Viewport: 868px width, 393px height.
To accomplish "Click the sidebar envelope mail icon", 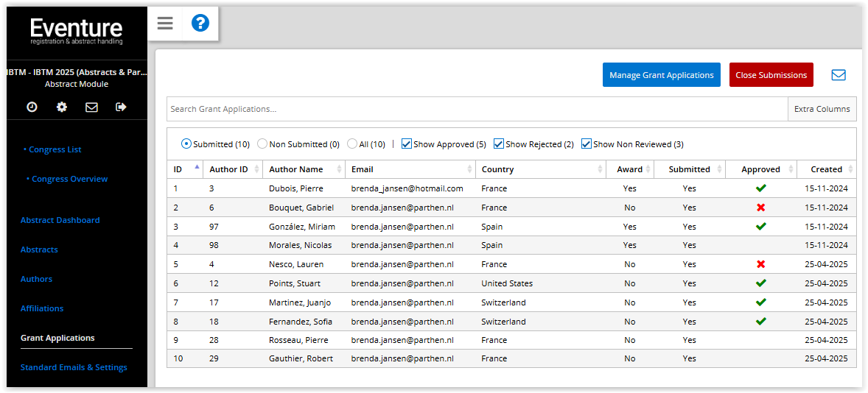I will (x=91, y=107).
